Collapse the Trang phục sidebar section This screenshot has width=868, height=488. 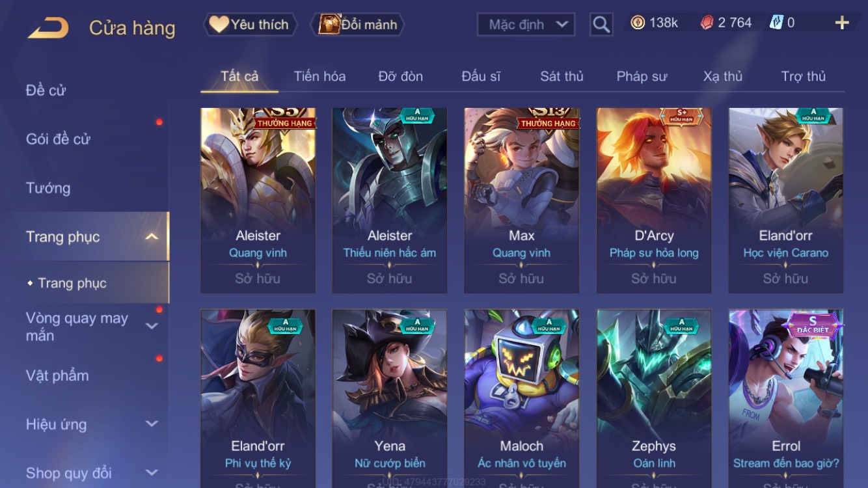(x=151, y=237)
